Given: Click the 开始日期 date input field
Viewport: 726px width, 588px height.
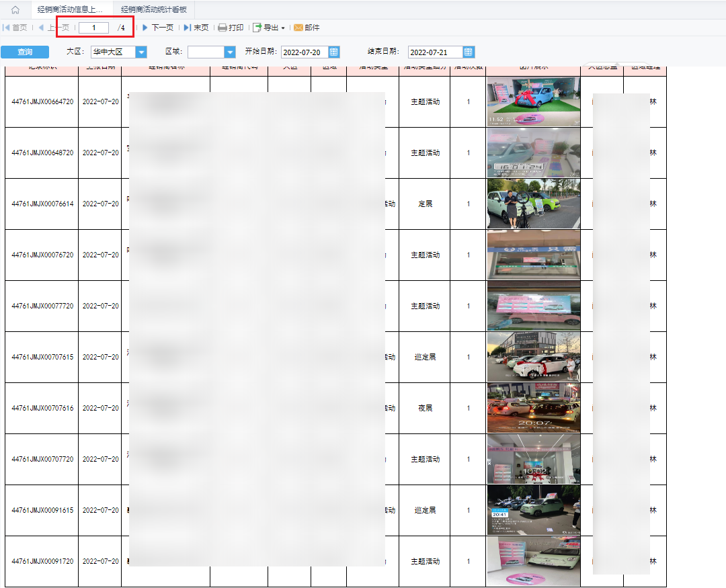Looking at the screenshot, I should [304, 52].
